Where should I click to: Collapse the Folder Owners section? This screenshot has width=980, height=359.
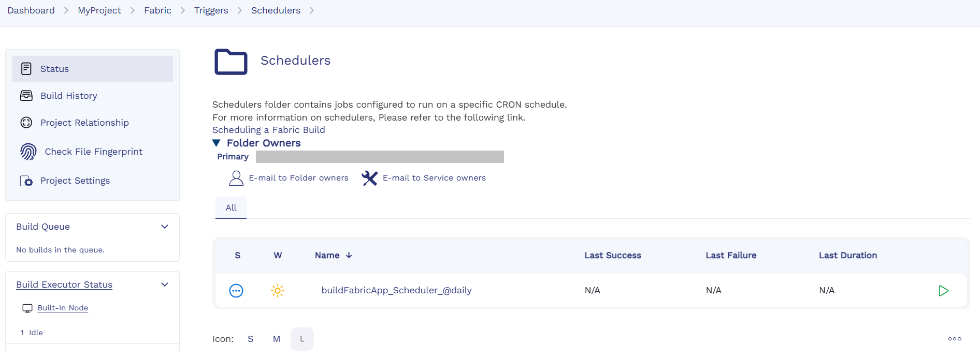(x=217, y=143)
